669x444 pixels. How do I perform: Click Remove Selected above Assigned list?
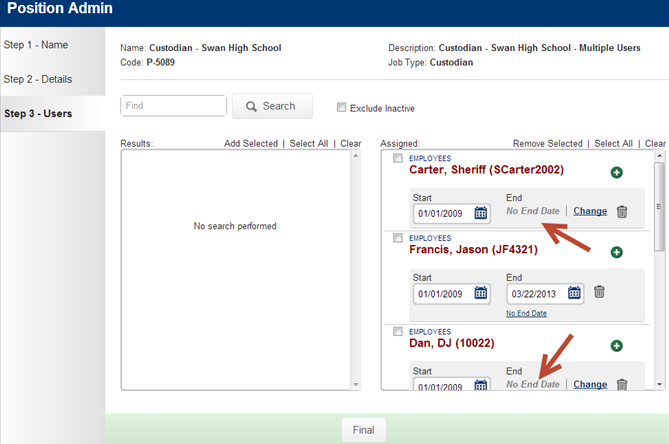click(547, 144)
